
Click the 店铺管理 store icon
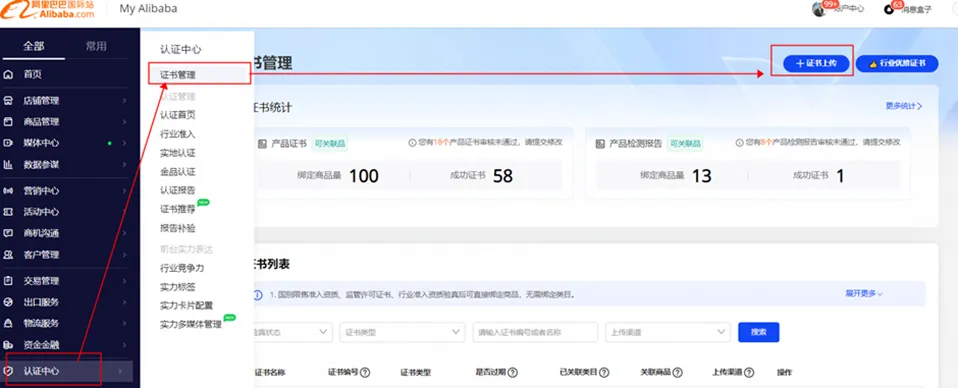[9, 101]
